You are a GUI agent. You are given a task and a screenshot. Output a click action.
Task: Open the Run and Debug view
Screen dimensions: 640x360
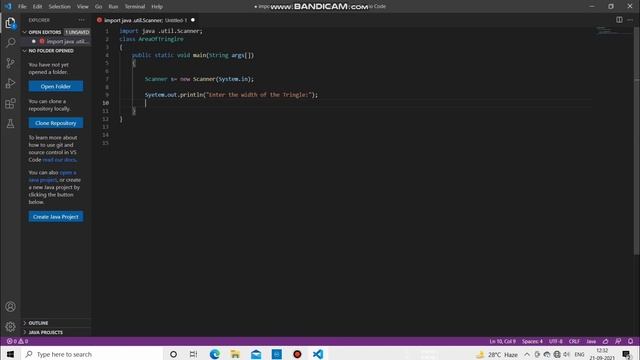10,83
